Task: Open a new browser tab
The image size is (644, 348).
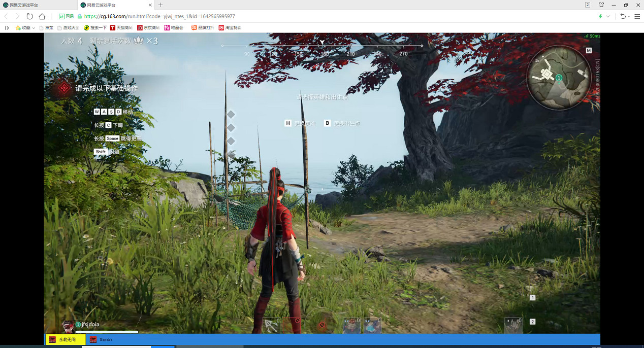Action: [x=160, y=5]
